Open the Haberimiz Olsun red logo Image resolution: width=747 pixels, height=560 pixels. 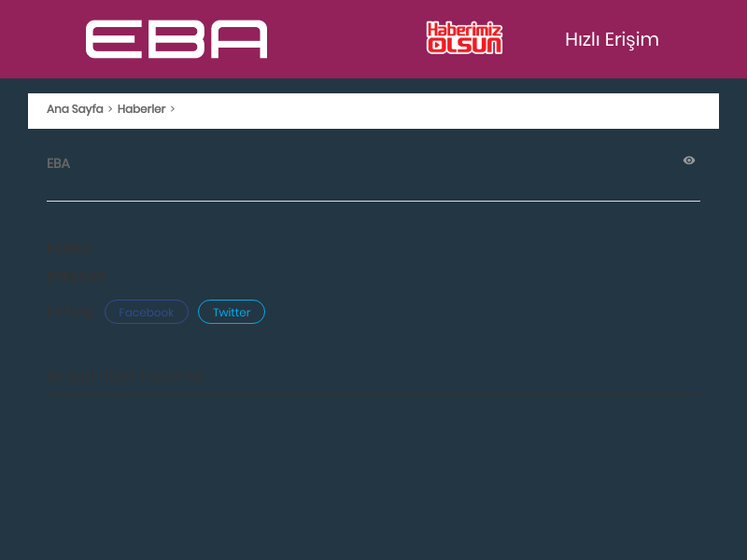(x=464, y=38)
